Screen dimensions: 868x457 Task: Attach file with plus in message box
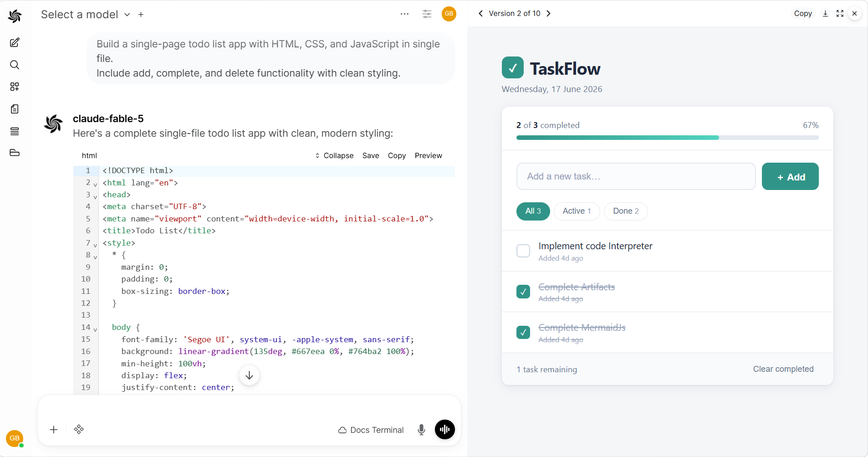pos(54,430)
